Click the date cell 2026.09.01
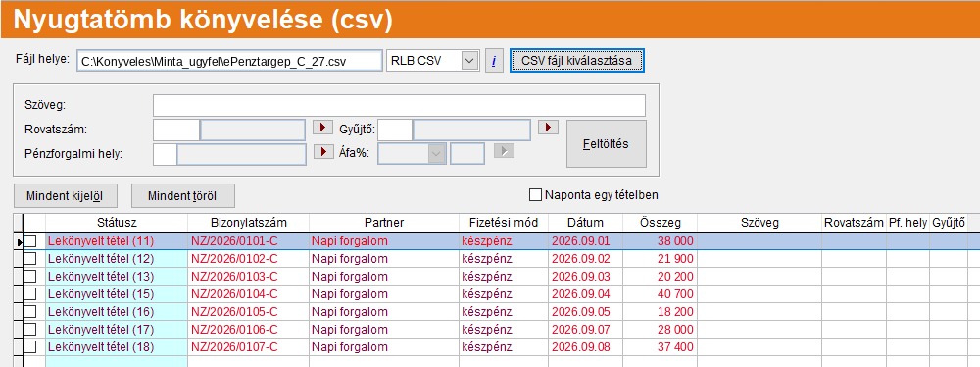This screenshot has width=980, height=367. pos(586,241)
